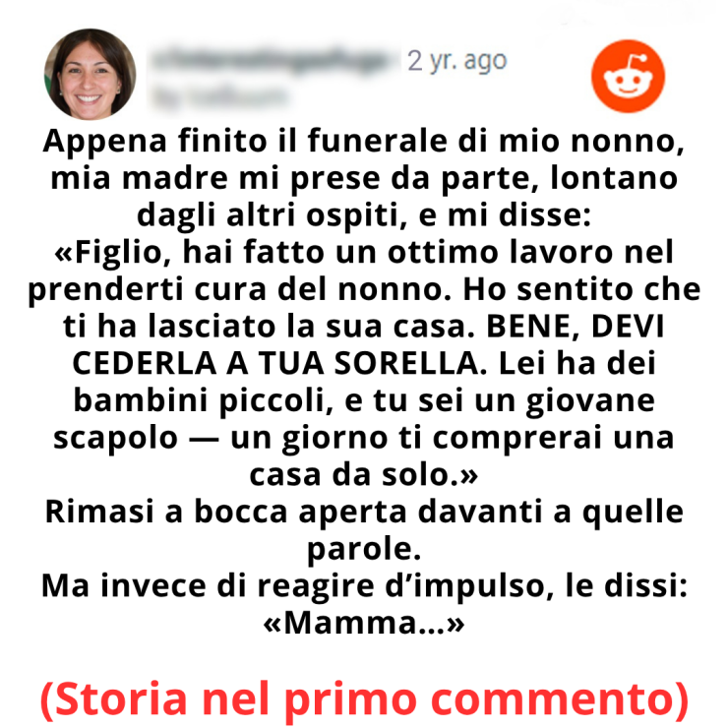Click the red "Storia nel primo commento" text
The height and width of the screenshot is (728, 728).
tap(364, 699)
